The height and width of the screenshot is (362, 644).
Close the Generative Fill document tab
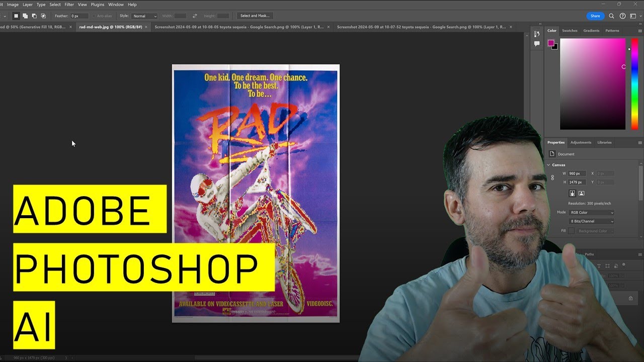coord(70,27)
